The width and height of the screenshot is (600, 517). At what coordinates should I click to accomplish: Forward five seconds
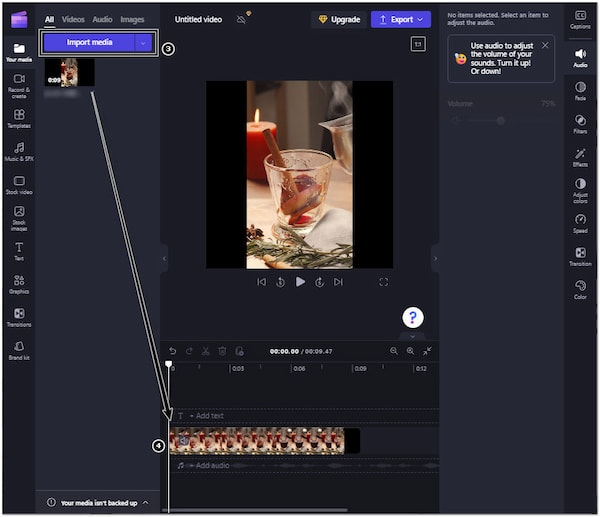pos(319,282)
